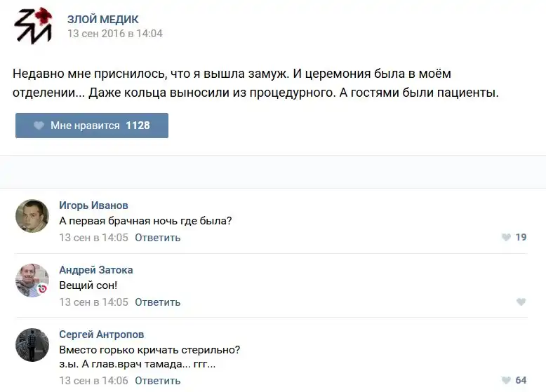Screen dimensions: 546x392
Task: Click timestamp of Игорь Иванов's comment
Action: (93, 238)
